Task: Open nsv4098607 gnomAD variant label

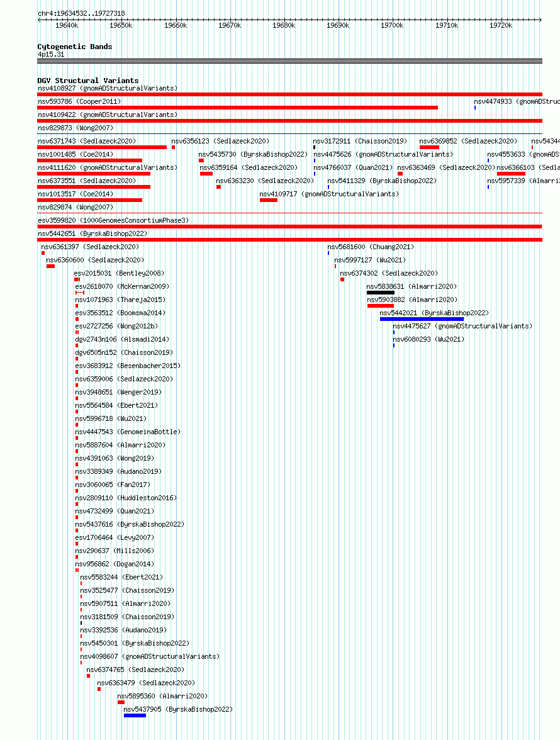Action: 150,656
